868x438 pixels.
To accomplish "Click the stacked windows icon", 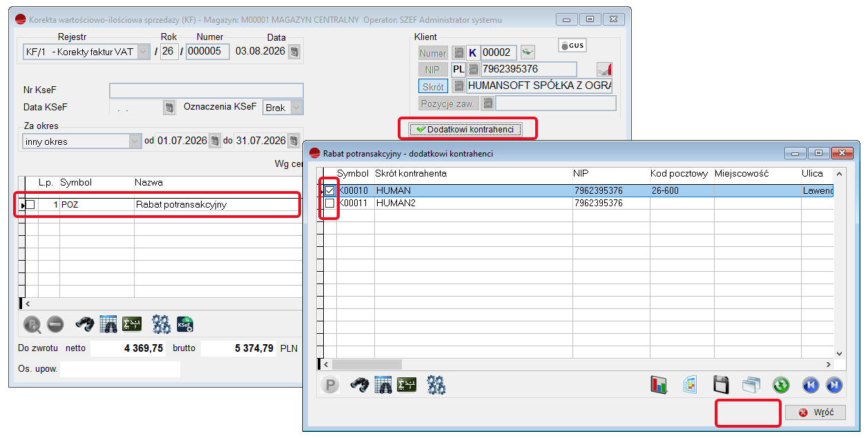I will coord(751,385).
